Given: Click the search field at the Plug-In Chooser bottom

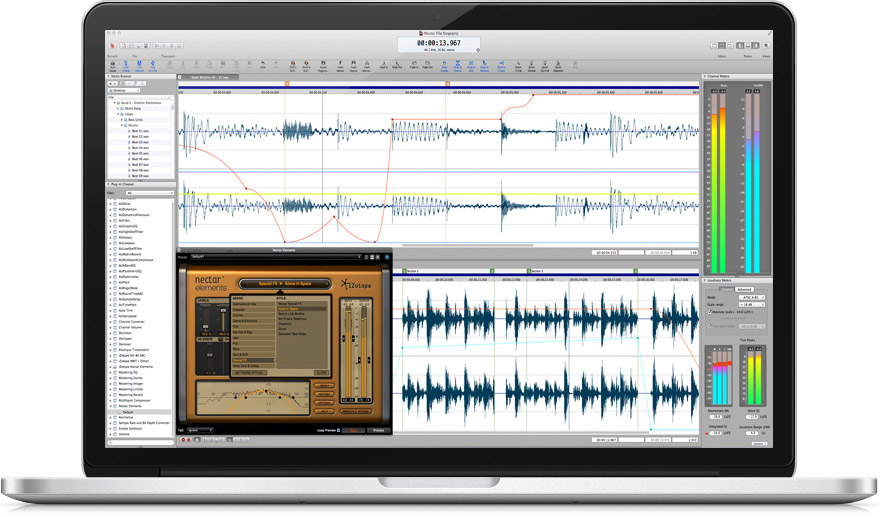Looking at the screenshot, I should point(140,442).
